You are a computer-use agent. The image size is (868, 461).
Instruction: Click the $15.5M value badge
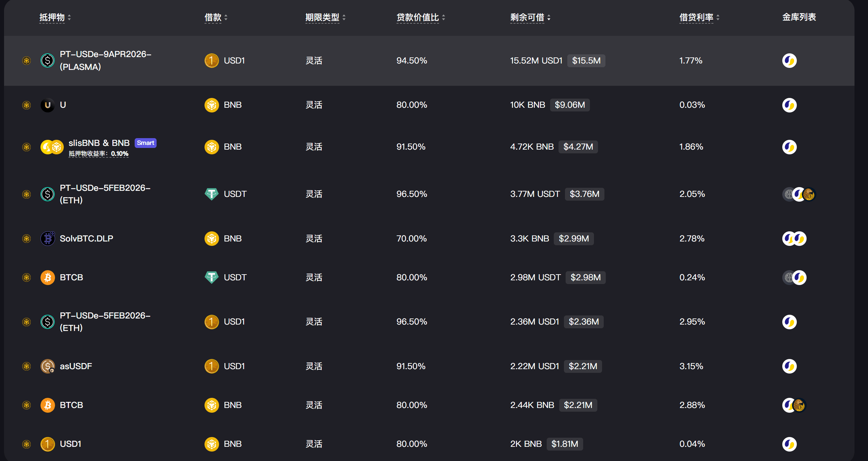click(x=586, y=60)
